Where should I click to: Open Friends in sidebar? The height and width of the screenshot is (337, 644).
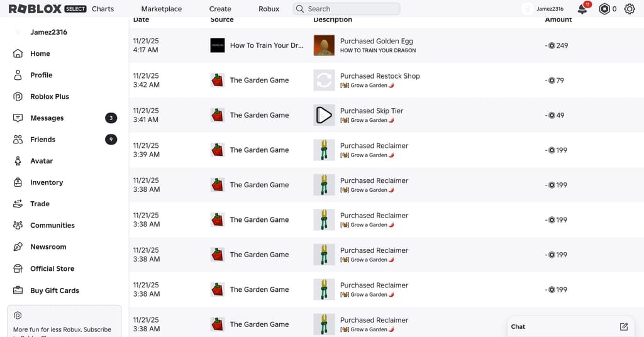pyautogui.click(x=43, y=139)
